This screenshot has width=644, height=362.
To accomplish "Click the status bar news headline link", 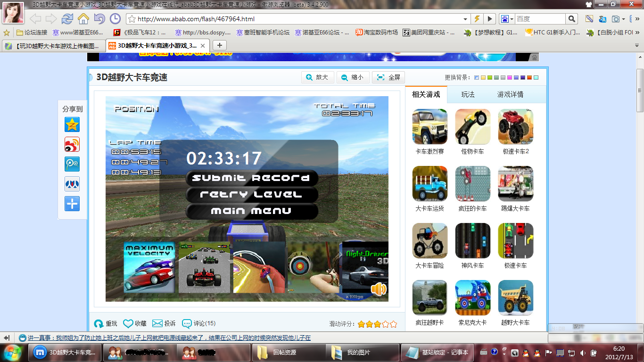I will coord(169,338).
